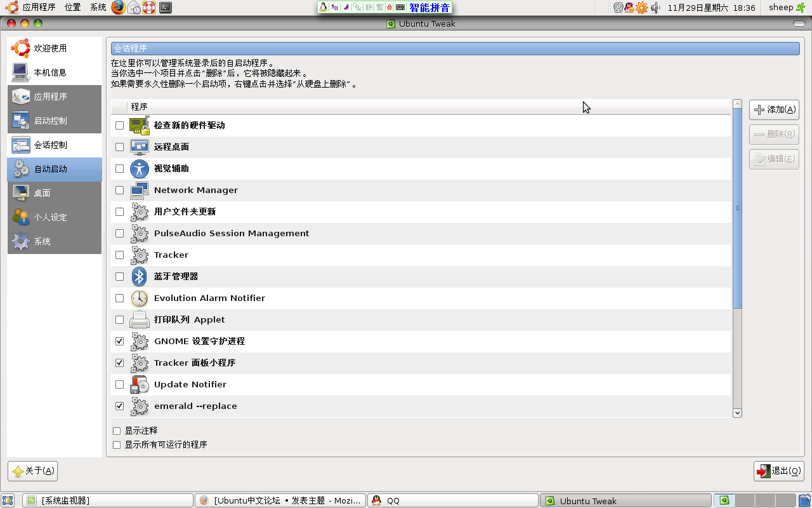Click the hardware driver check icon
Viewport: 812px width, 508px height.
pos(139,125)
